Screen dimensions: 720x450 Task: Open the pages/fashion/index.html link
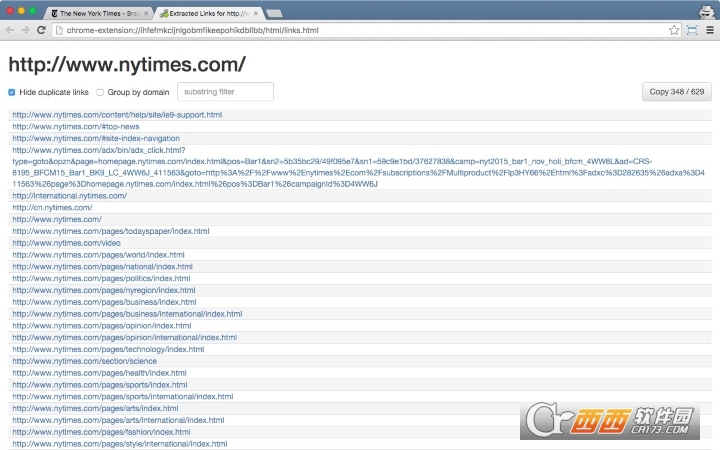(x=101, y=432)
